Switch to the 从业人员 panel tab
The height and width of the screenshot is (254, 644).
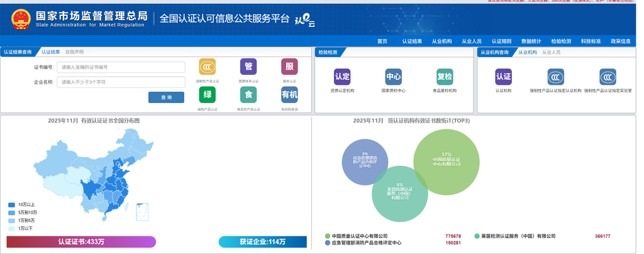(x=551, y=52)
